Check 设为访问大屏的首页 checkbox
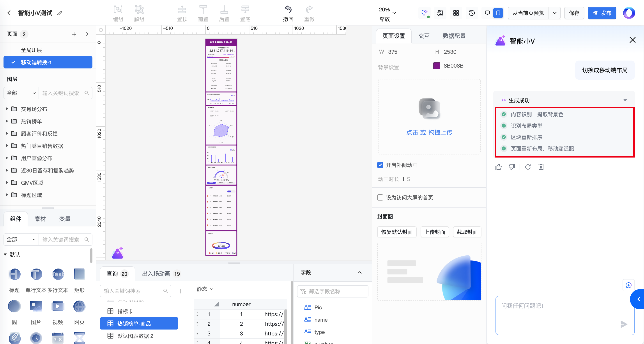The width and height of the screenshot is (644, 344). [x=380, y=197]
